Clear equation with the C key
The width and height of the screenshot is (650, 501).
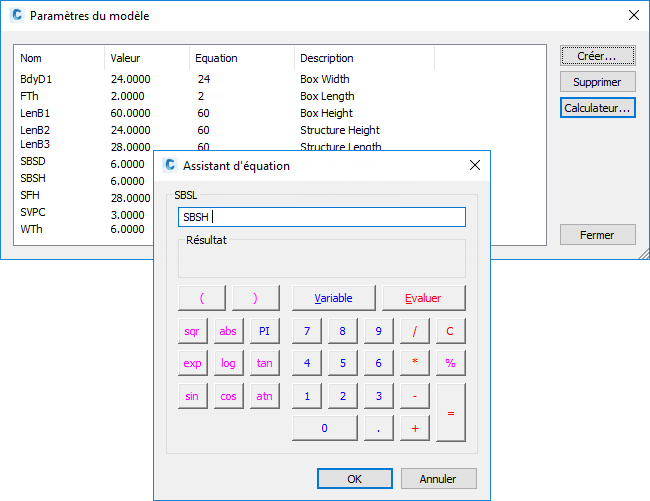[450, 331]
